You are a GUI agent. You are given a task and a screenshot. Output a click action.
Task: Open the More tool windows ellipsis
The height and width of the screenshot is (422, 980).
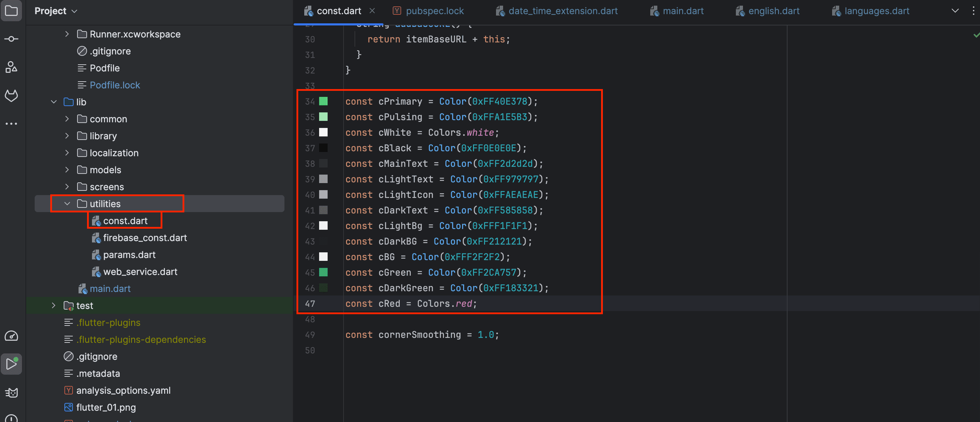point(11,124)
